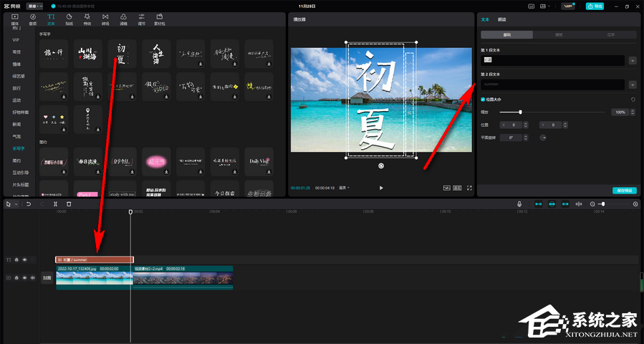Toggle eye visibility on the text track

24,259
